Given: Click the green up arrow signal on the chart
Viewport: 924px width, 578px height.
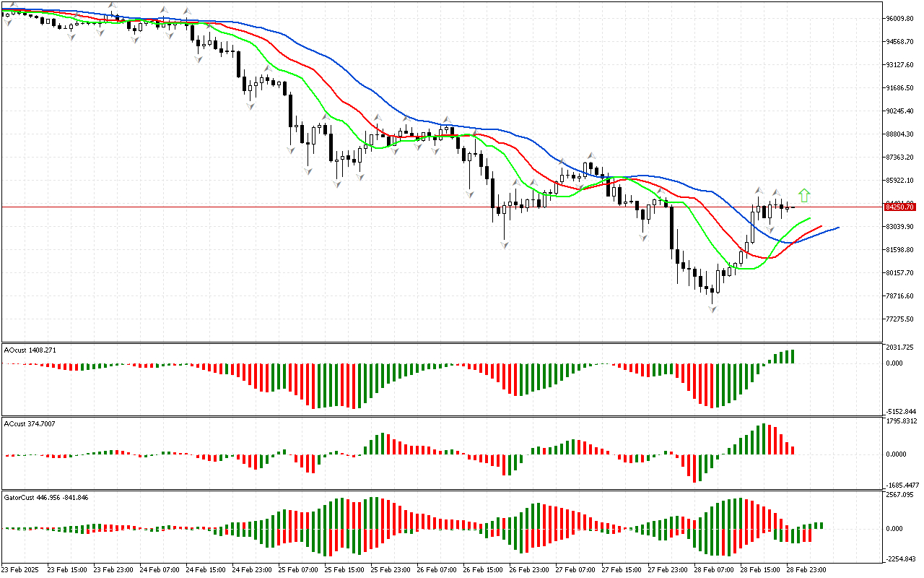Looking at the screenshot, I should 804,195.
